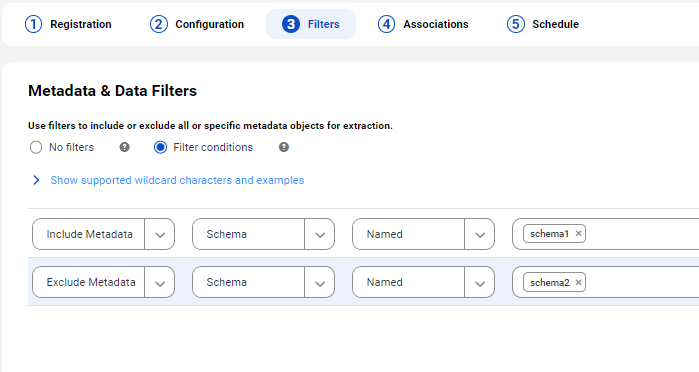This screenshot has height=372, width=699.
Task: Open the Exclude Metadata dropdown
Action: [103, 282]
